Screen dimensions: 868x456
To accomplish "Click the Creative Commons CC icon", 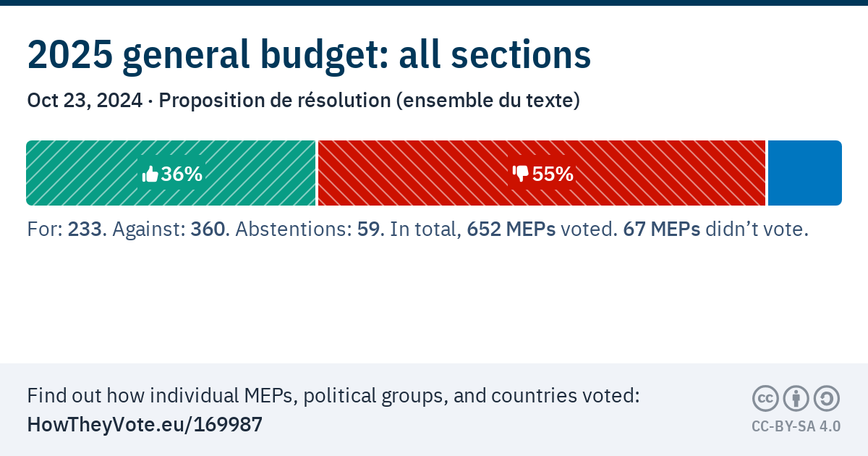I will [765, 398].
